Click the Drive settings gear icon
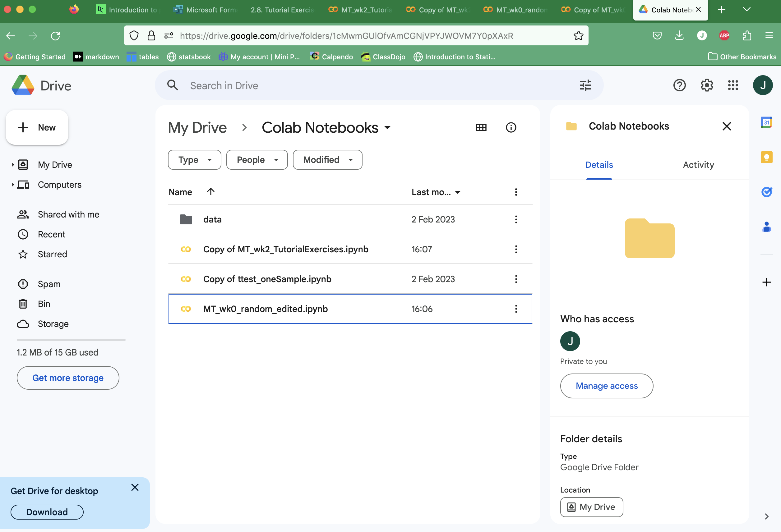The height and width of the screenshot is (532, 781). [706, 85]
